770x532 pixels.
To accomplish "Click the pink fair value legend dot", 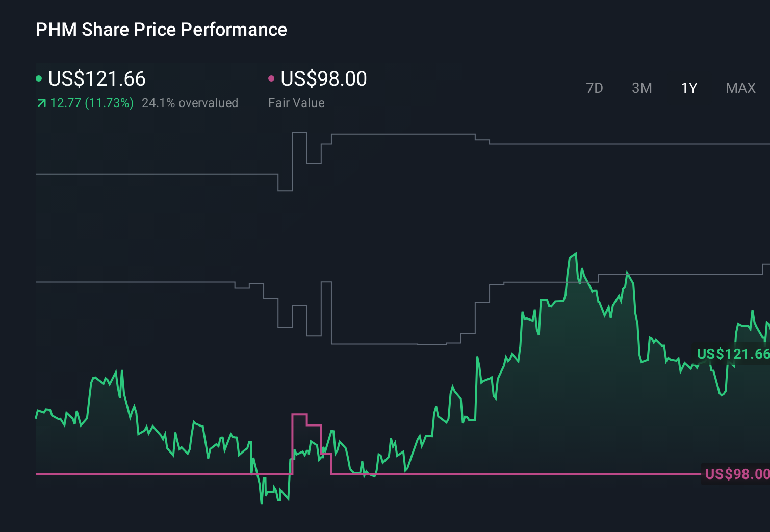I will (272, 78).
